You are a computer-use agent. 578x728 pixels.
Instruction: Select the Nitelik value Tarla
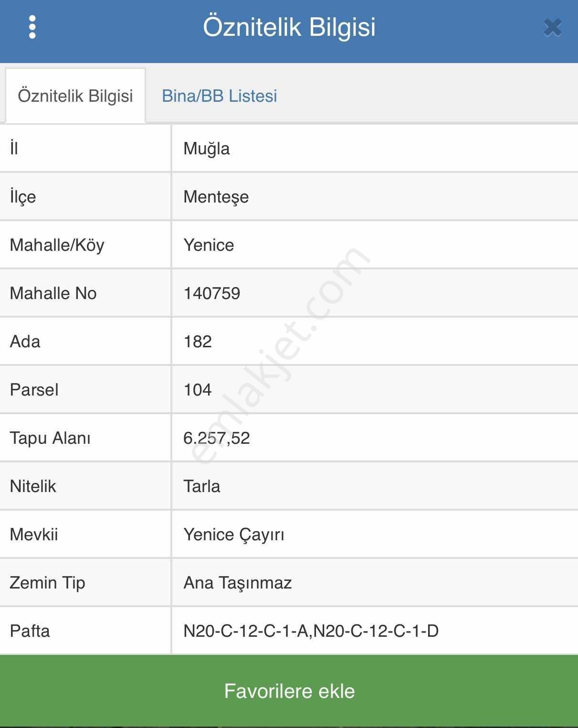coord(202,486)
